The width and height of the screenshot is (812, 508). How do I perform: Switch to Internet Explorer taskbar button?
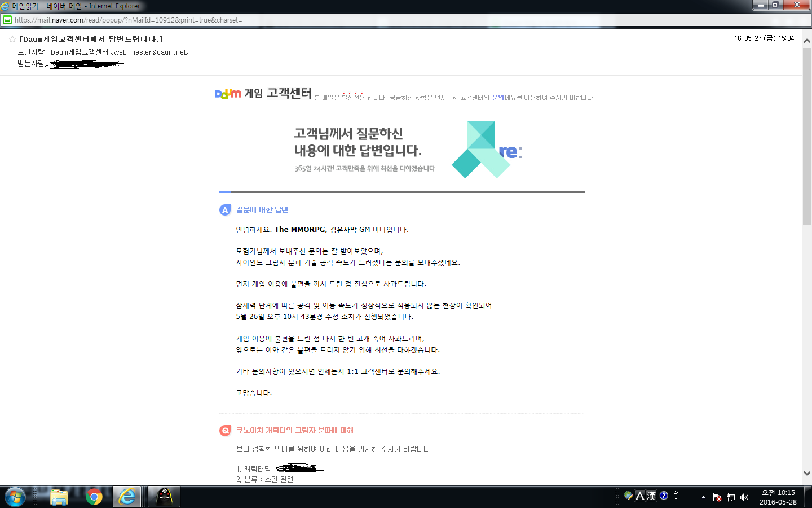(127, 497)
